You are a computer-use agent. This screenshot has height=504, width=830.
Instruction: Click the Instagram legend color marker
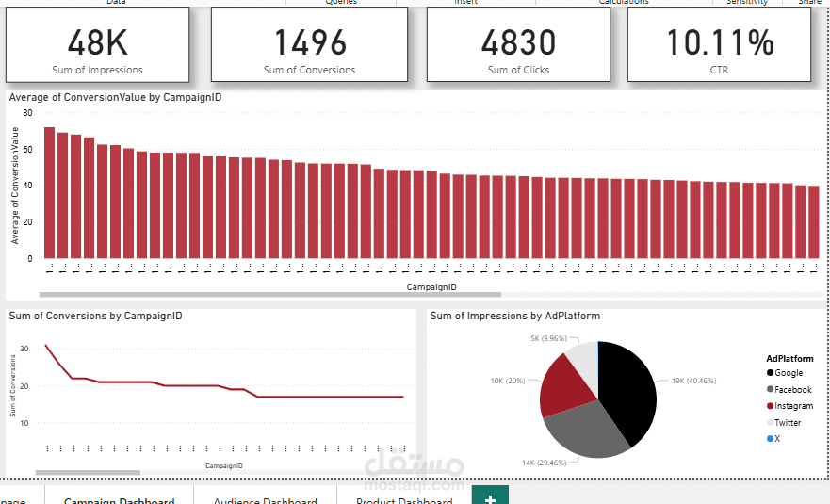771,405
